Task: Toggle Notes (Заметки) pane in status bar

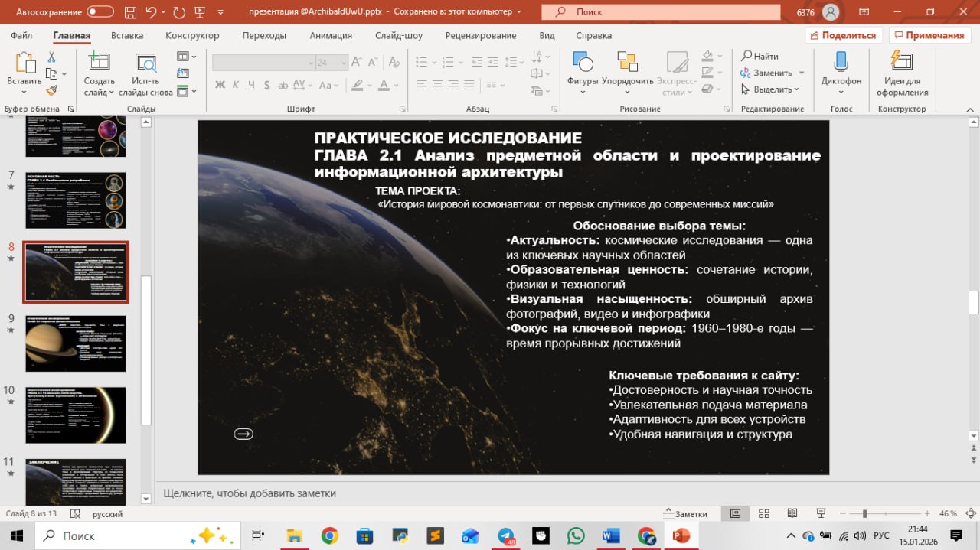Action: (686, 514)
